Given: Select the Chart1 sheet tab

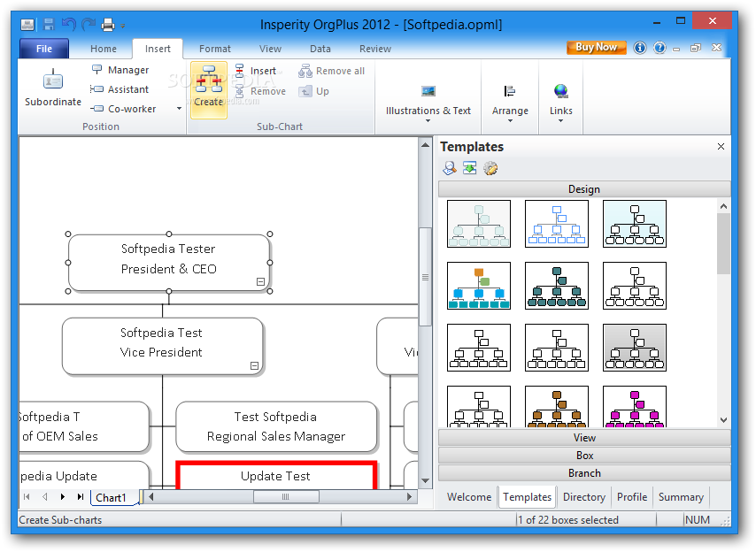Looking at the screenshot, I should pyautogui.click(x=112, y=497).
